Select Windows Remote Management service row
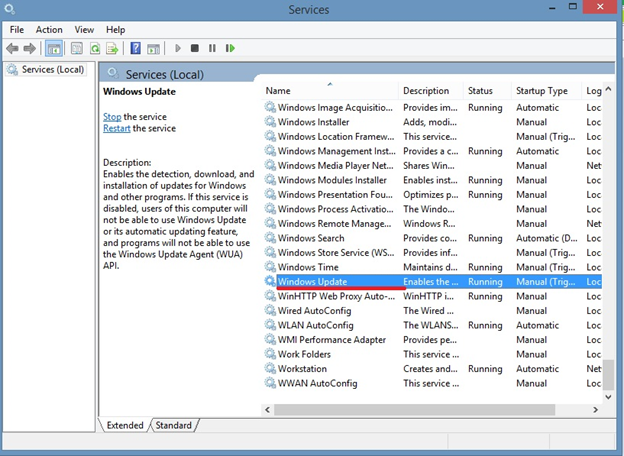The width and height of the screenshot is (624, 456). [433, 224]
